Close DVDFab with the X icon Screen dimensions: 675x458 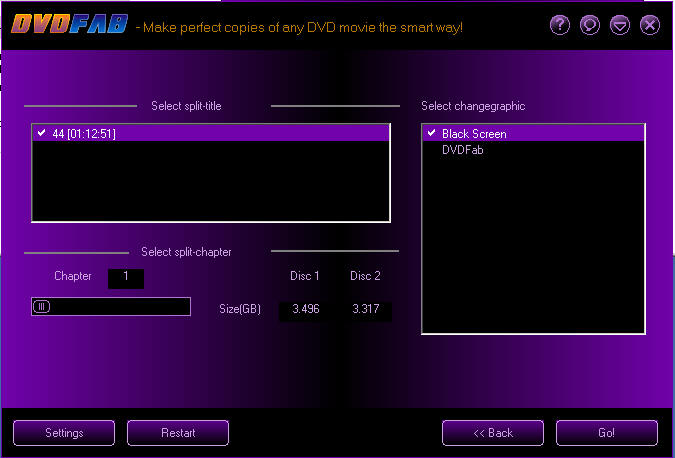point(650,25)
